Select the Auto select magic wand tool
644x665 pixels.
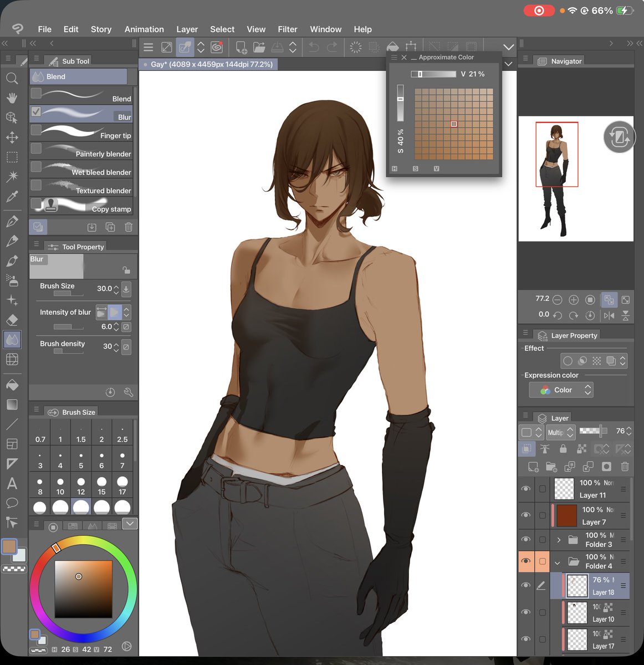pyautogui.click(x=12, y=176)
